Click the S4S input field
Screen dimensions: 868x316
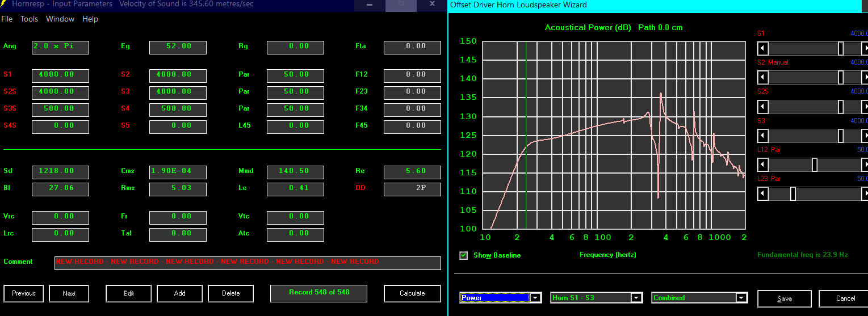tap(60, 127)
